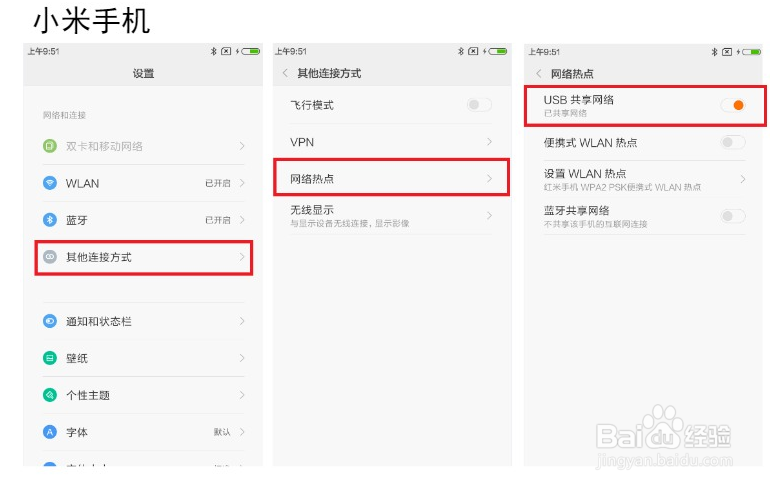Enable 蓝牙共享网络 switch
The width and height of the screenshot is (777, 488).
click(733, 216)
